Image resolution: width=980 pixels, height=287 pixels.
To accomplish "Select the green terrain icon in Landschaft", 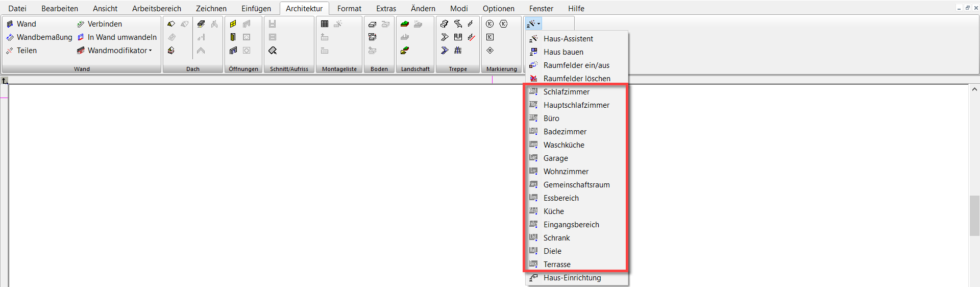I will [x=405, y=24].
